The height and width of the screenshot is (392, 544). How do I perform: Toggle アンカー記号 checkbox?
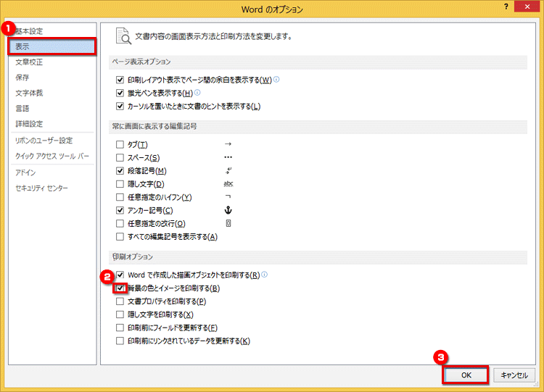point(120,210)
